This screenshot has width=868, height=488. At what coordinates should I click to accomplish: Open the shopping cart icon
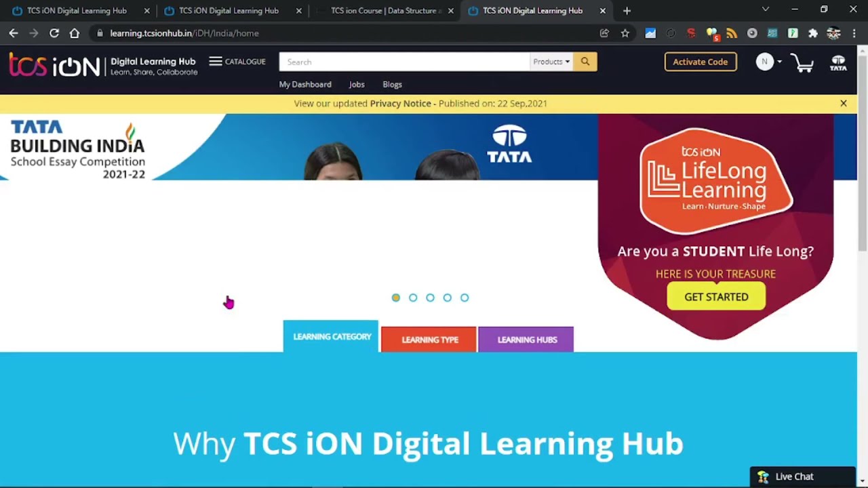point(802,62)
